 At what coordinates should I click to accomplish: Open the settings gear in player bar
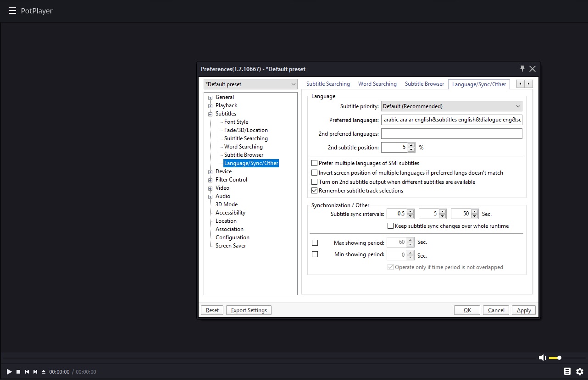pyautogui.click(x=580, y=371)
